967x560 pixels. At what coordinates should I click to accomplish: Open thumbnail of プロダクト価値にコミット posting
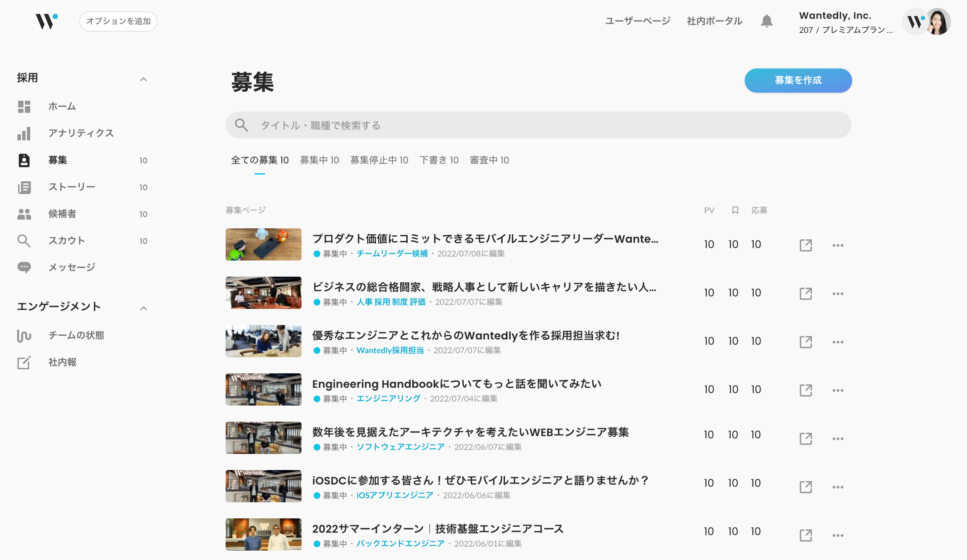coord(263,244)
